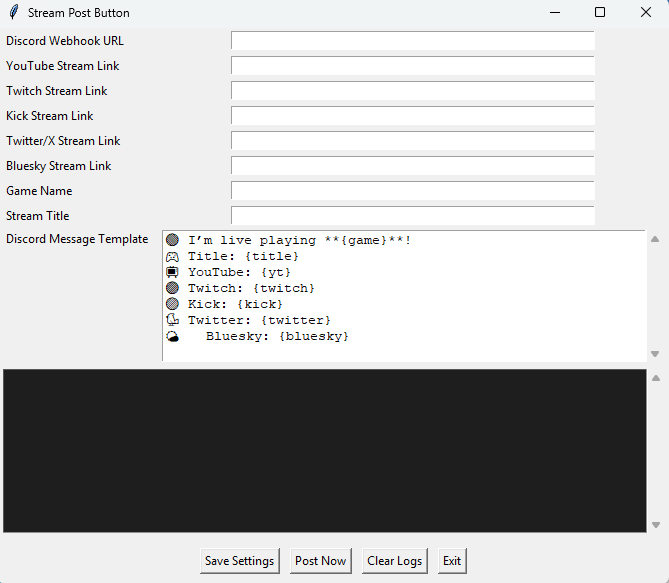
Task: Select the Twitch Stream Link field
Action: coord(413,90)
